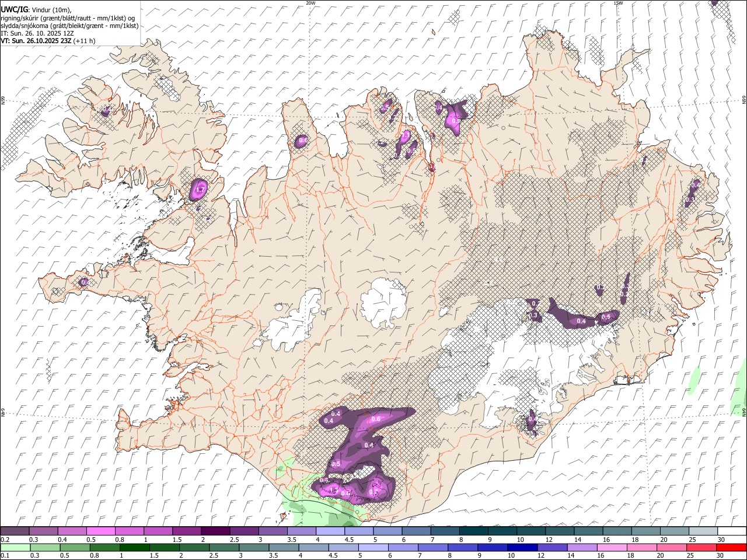The width and height of the screenshot is (747, 560).
Task: Pick the light pink swatch labeled 16, lower legend
Action: pos(612,547)
